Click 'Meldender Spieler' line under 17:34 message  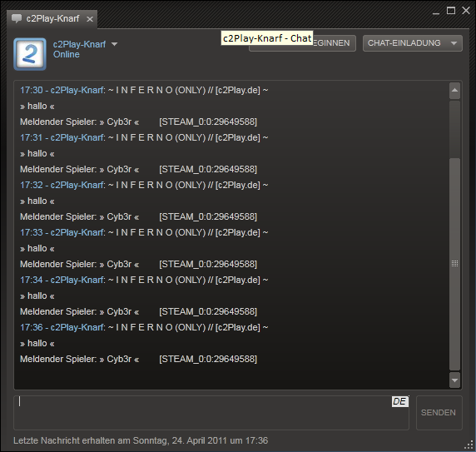click(x=138, y=311)
